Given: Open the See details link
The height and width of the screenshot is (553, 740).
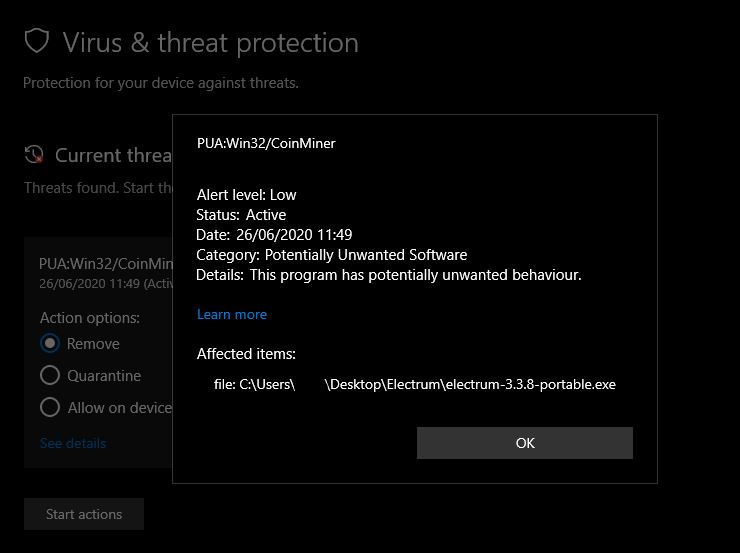Looking at the screenshot, I should (73, 443).
